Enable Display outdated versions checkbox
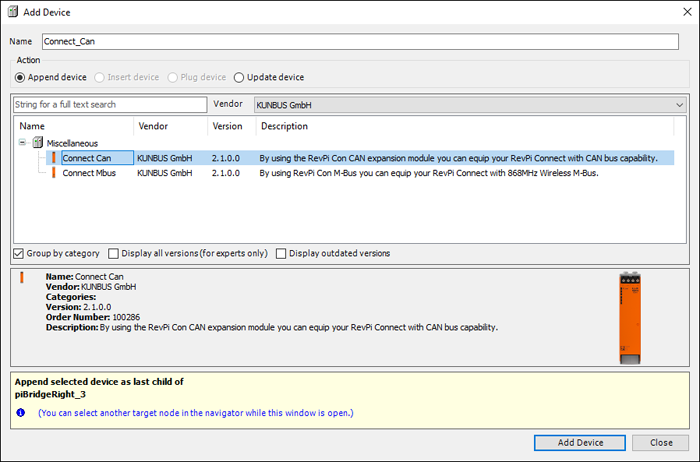Screen dimensions: 700x462 coord(281,254)
